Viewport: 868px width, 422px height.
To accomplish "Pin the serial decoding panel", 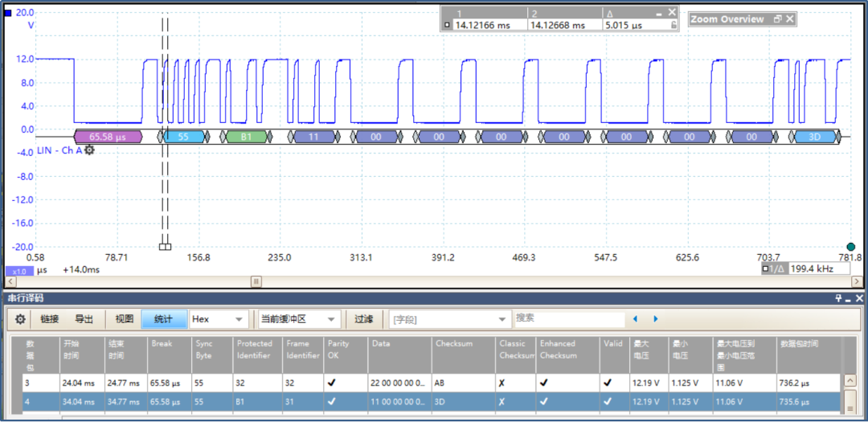I will pos(839,298).
